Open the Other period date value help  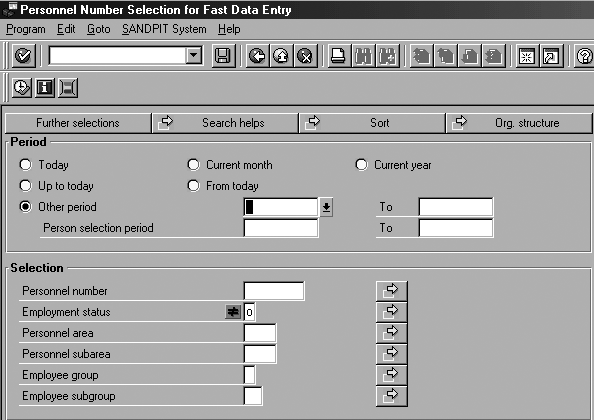tap(326, 207)
